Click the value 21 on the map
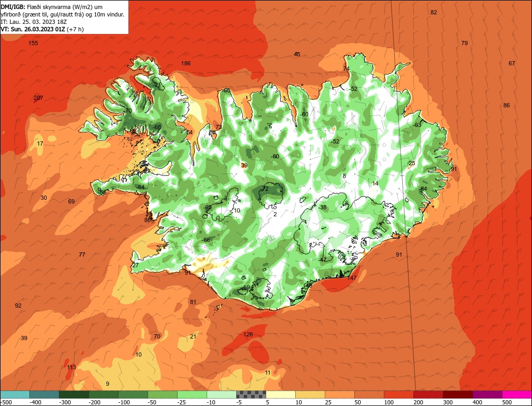 pos(193,336)
